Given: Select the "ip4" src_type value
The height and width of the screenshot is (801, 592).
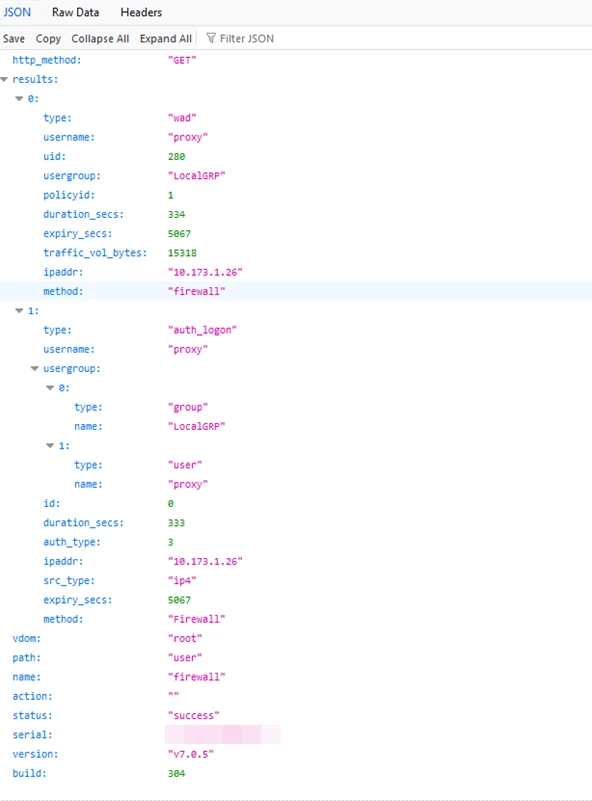Looking at the screenshot, I should click(x=182, y=580).
